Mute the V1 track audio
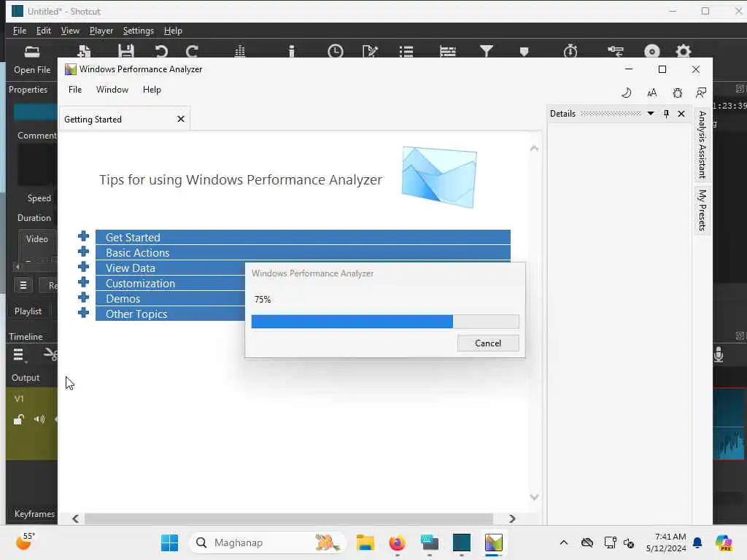Viewport: 747px width, 560px height. [x=39, y=419]
